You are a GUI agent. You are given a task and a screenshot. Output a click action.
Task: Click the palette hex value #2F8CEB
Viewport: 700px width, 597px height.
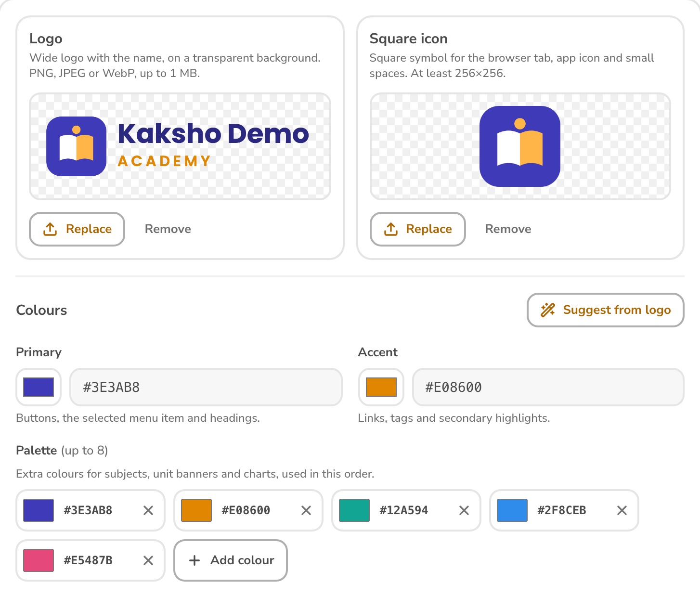click(562, 510)
